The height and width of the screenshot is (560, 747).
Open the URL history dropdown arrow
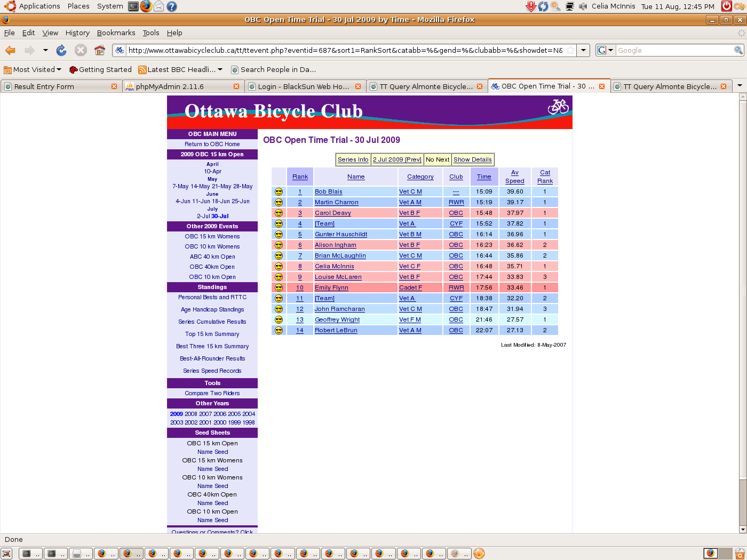[584, 50]
